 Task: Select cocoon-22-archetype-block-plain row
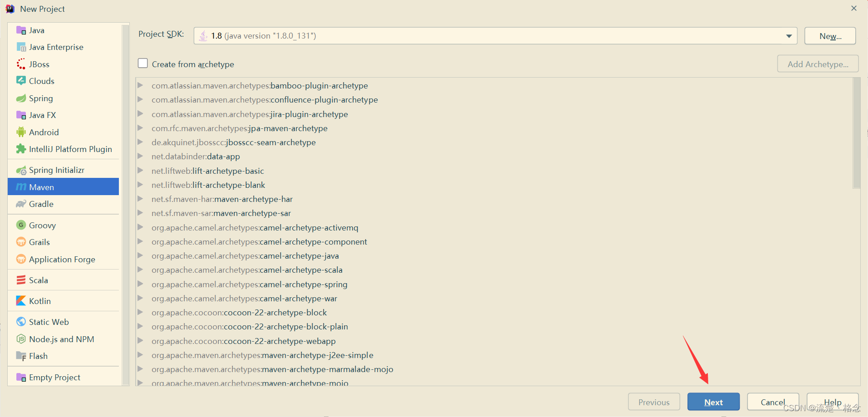click(495, 326)
